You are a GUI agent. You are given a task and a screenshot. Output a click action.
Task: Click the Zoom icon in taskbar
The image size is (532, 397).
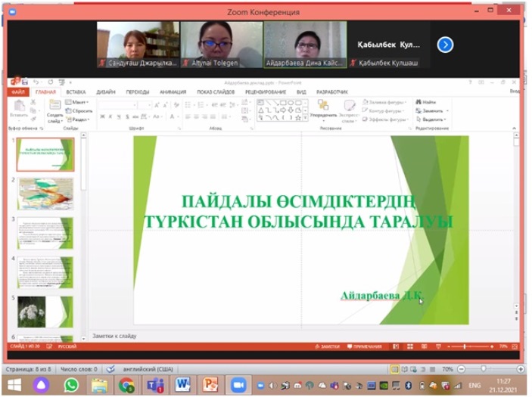[x=238, y=385]
